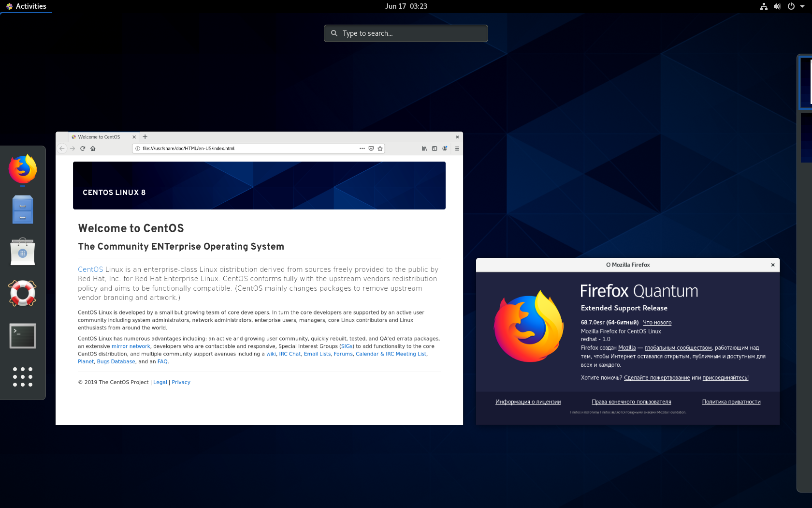Close the Welcome to CentOS tab
This screenshot has height=508, width=812.
[134, 137]
